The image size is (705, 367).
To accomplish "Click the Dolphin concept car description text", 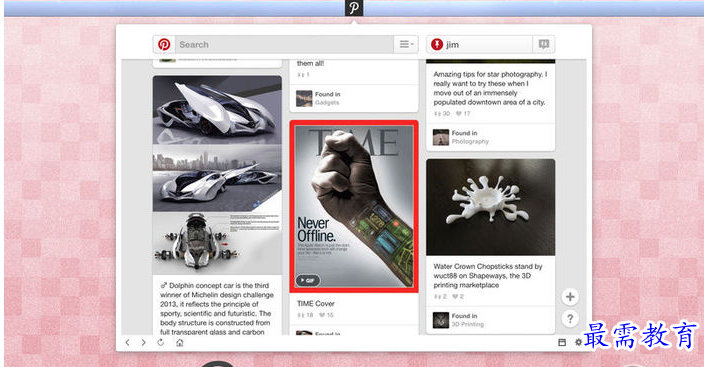I will [x=217, y=309].
